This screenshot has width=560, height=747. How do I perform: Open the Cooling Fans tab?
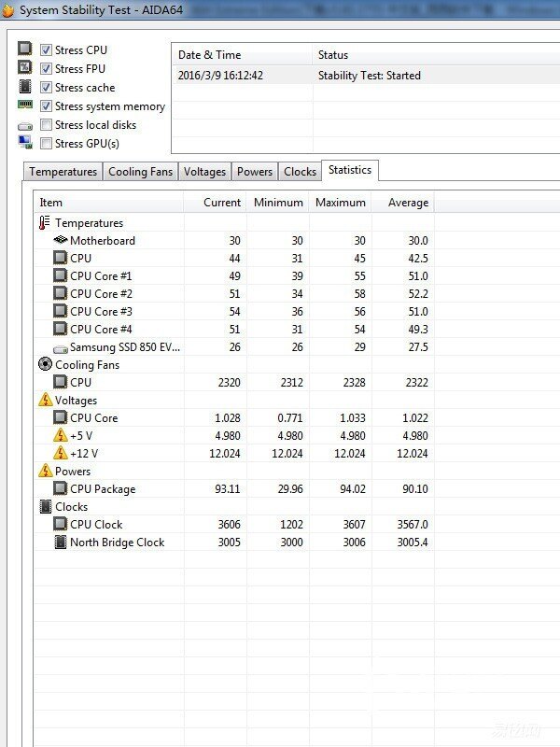140,172
